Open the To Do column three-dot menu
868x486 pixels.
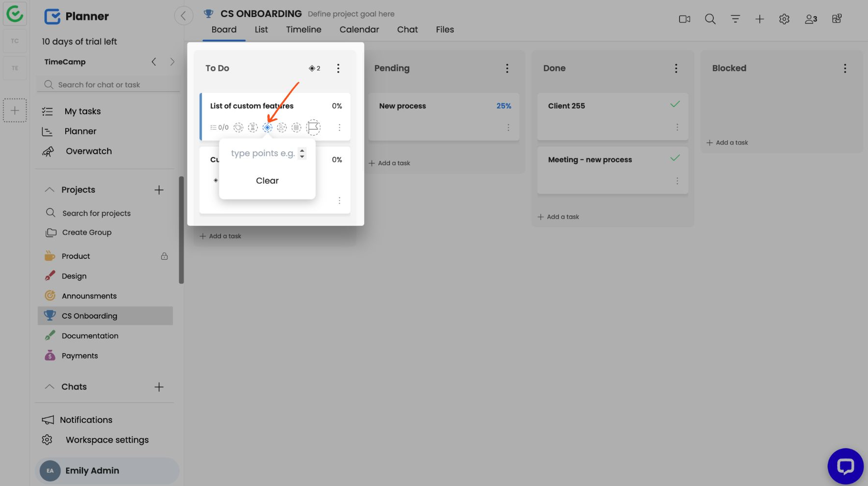coord(338,68)
